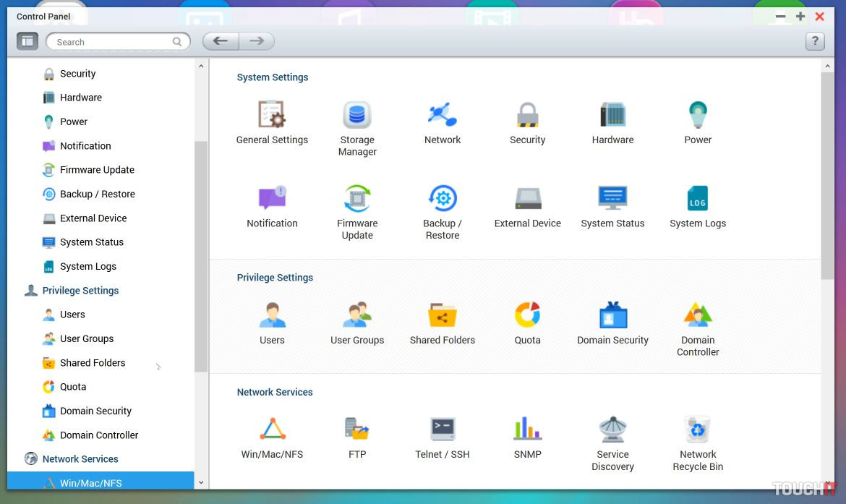Click the help question mark button
Image resolution: width=846 pixels, height=504 pixels.
[815, 41]
